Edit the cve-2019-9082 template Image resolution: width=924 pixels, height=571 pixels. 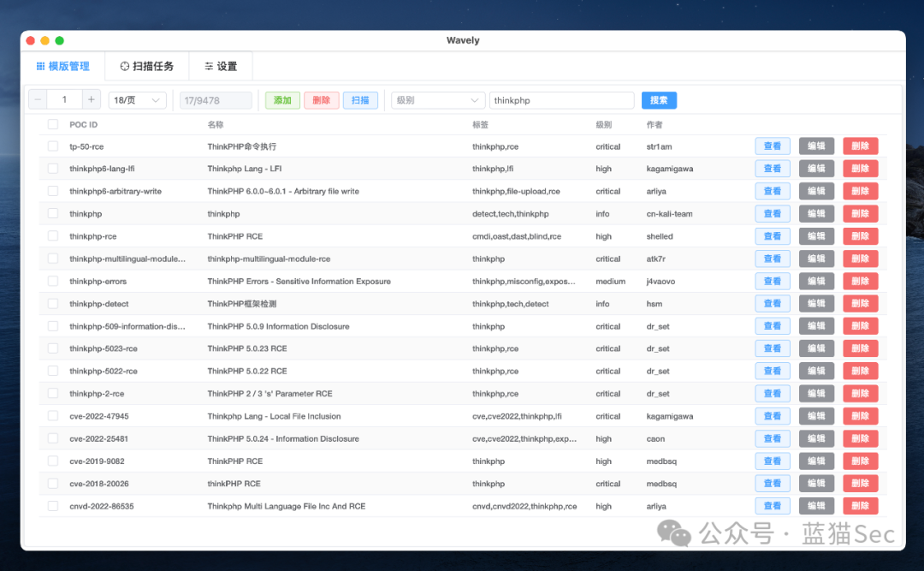pyautogui.click(x=816, y=461)
